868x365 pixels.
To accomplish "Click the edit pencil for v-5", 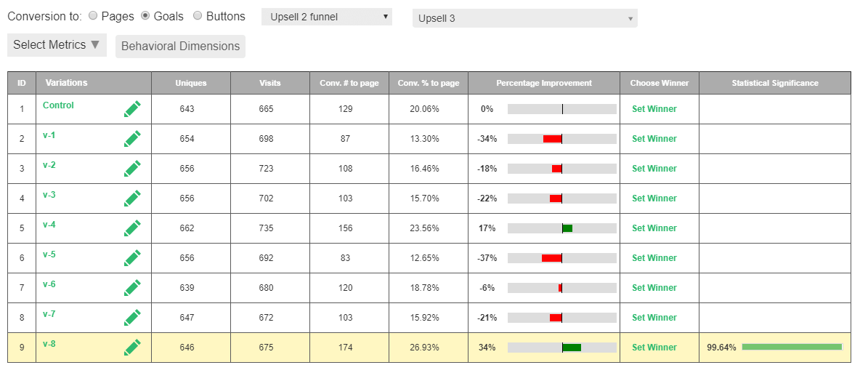I will click(132, 258).
